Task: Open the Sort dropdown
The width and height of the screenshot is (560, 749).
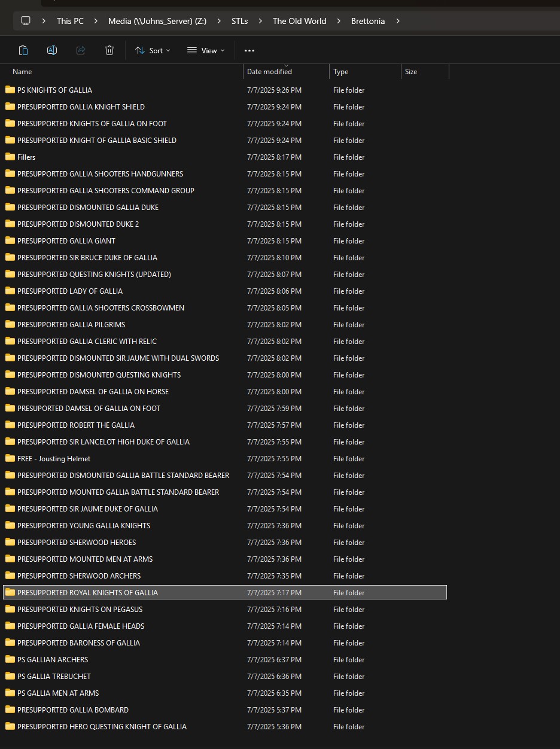Action: [x=153, y=50]
